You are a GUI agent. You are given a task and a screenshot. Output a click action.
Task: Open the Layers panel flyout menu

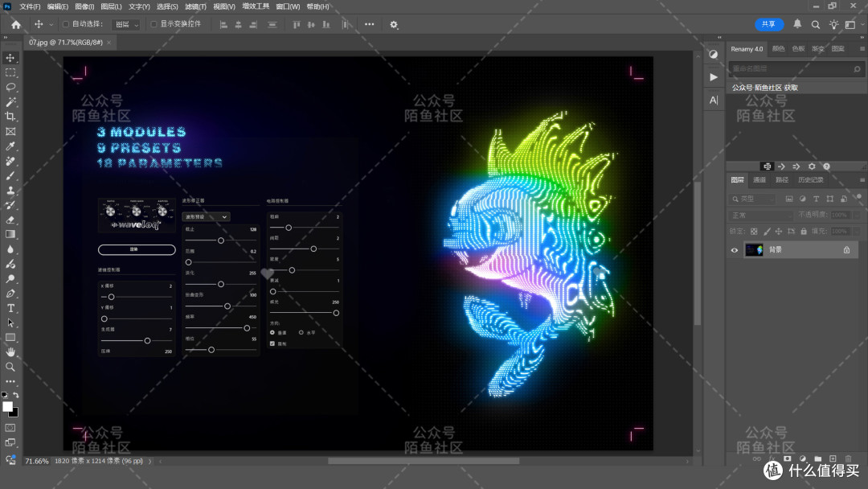pos(862,180)
